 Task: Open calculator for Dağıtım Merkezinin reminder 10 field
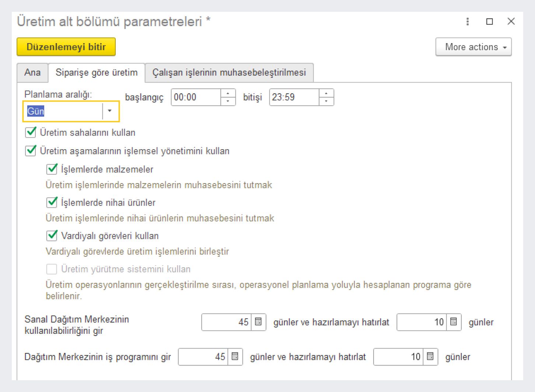[x=430, y=357]
